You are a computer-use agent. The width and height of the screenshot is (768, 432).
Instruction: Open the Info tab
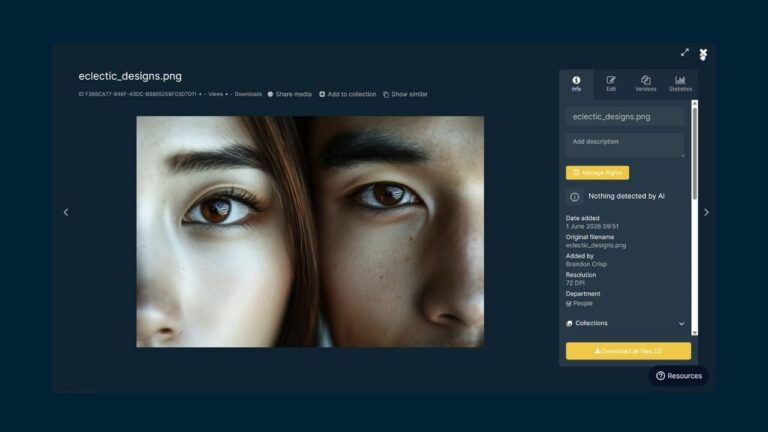[576, 84]
